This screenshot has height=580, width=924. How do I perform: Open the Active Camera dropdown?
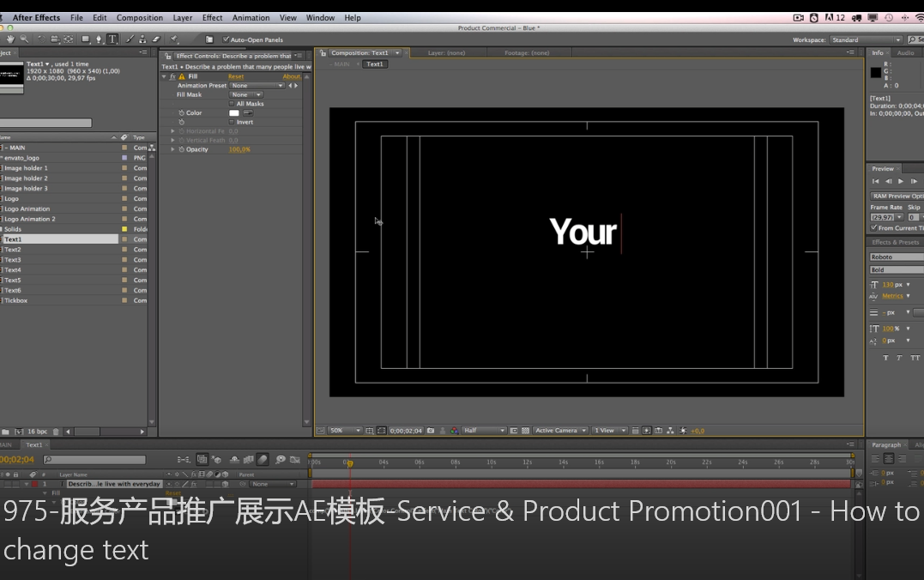(560, 431)
